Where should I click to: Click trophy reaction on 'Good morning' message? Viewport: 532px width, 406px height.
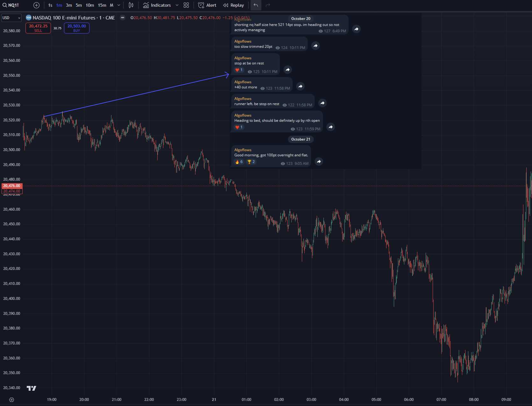click(x=251, y=162)
